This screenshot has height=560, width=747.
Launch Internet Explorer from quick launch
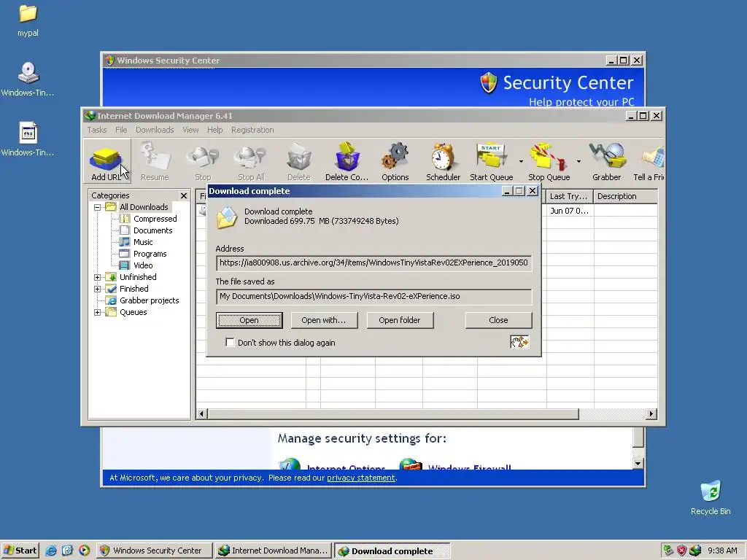pyautogui.click(x=51, y=551)
